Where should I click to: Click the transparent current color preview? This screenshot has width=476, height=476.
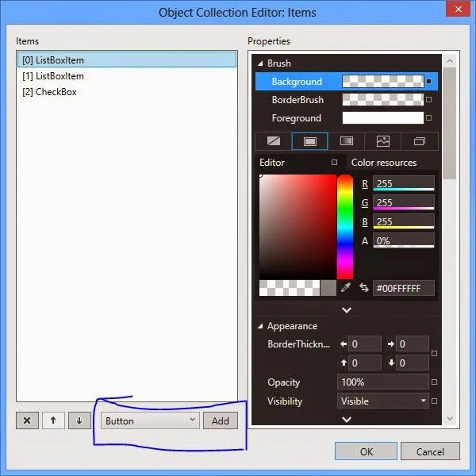point(290,287)
